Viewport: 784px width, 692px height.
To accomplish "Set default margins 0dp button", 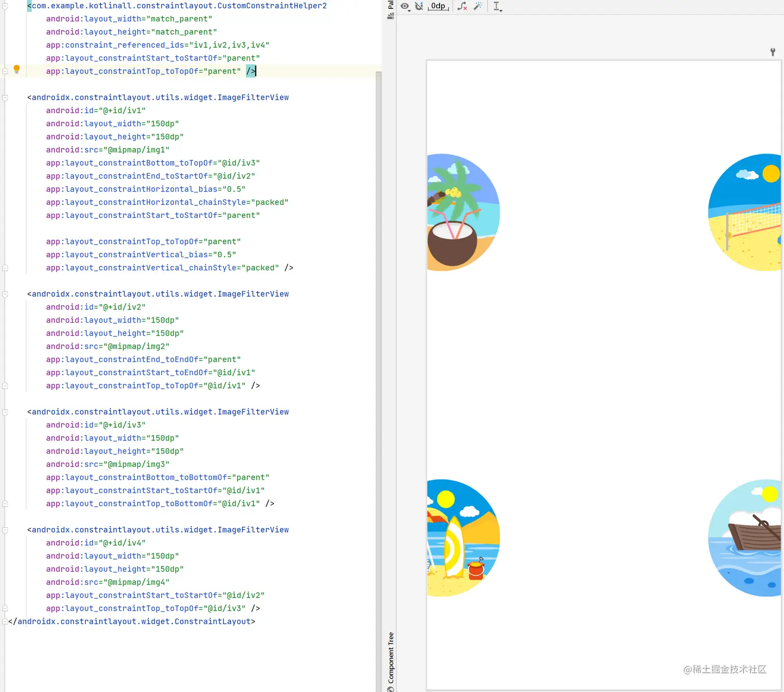I will [x=438, y=6].
